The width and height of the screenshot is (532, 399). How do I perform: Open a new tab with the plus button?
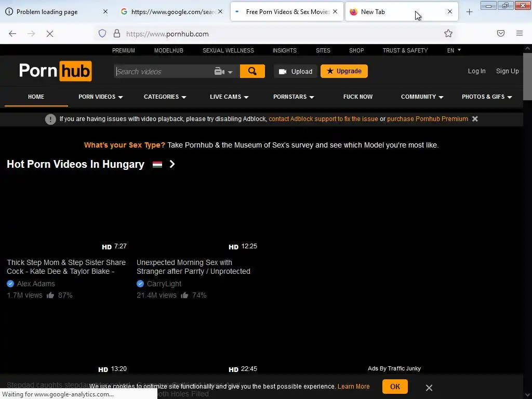point(469,12)
